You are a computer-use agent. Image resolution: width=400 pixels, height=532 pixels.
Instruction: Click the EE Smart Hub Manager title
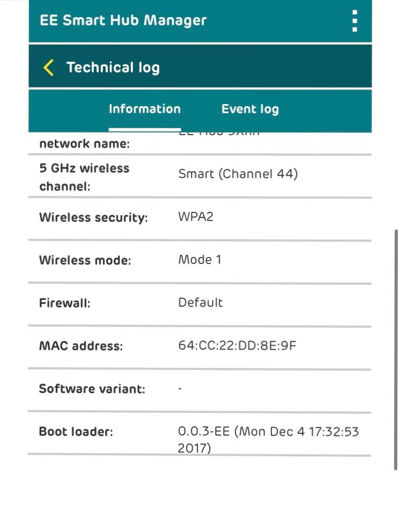tap(123, 20)
